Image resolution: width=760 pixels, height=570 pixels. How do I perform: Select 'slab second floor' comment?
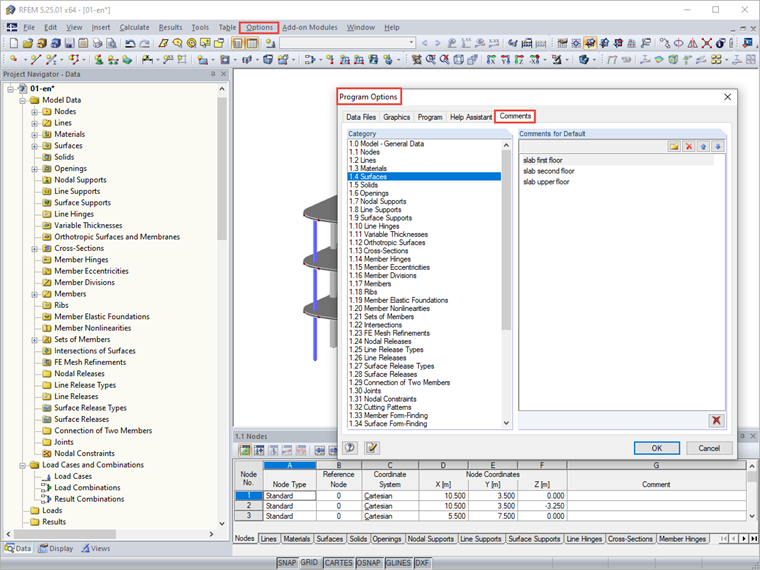point(549,171)
